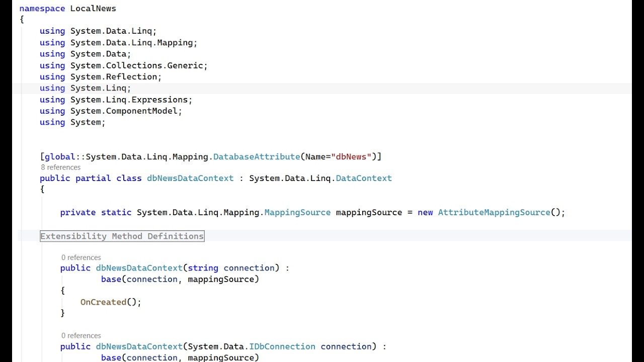Click the 'using System;' line
The image size is (644, 362).
72,122
